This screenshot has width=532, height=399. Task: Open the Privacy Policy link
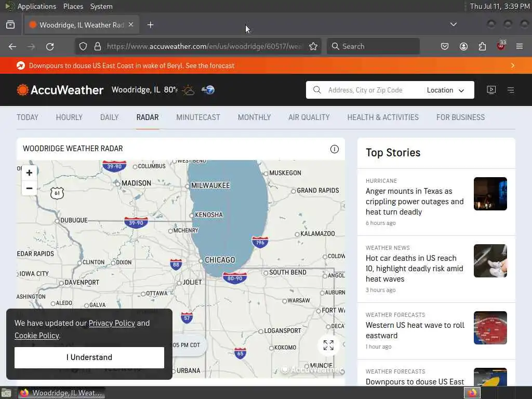click(112, 323)
